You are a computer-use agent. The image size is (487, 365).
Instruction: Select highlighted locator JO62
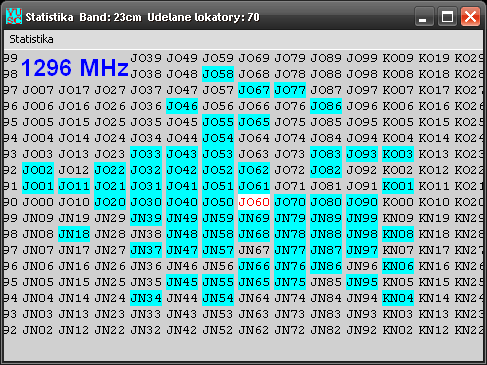tap(254, 170)
